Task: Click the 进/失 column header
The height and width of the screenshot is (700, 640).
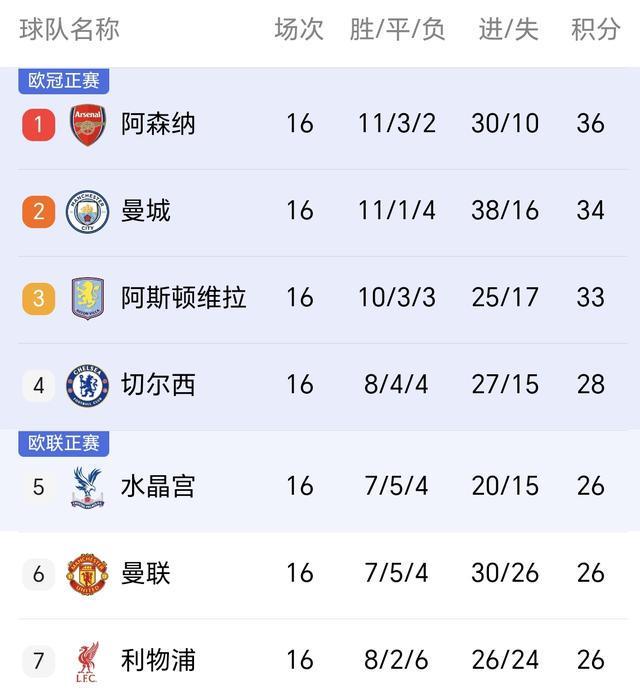Action: point(508,30)
